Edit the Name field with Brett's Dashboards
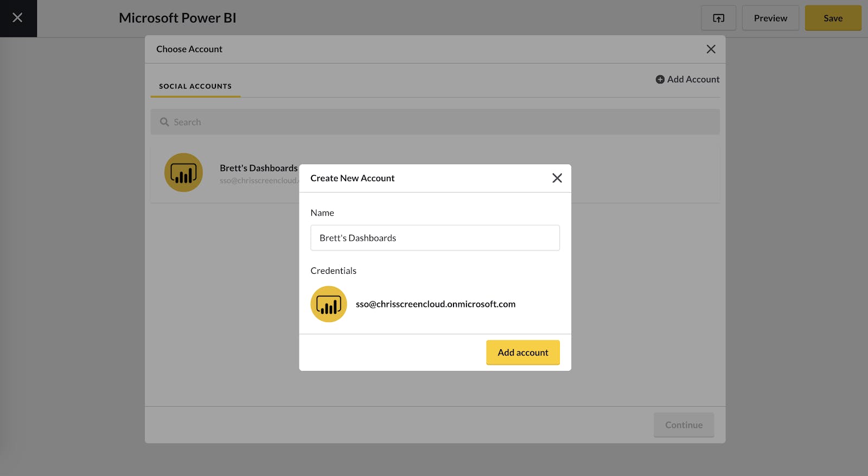 pos(435,238)
